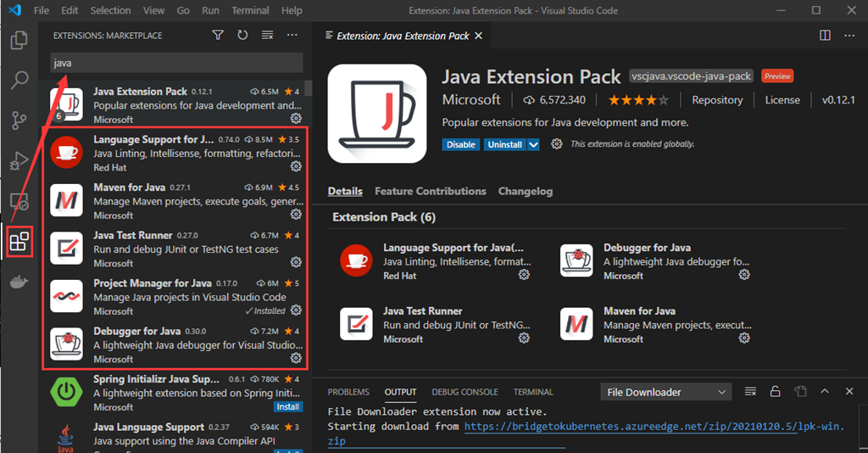Open Source Control view in activity bar

19,120
